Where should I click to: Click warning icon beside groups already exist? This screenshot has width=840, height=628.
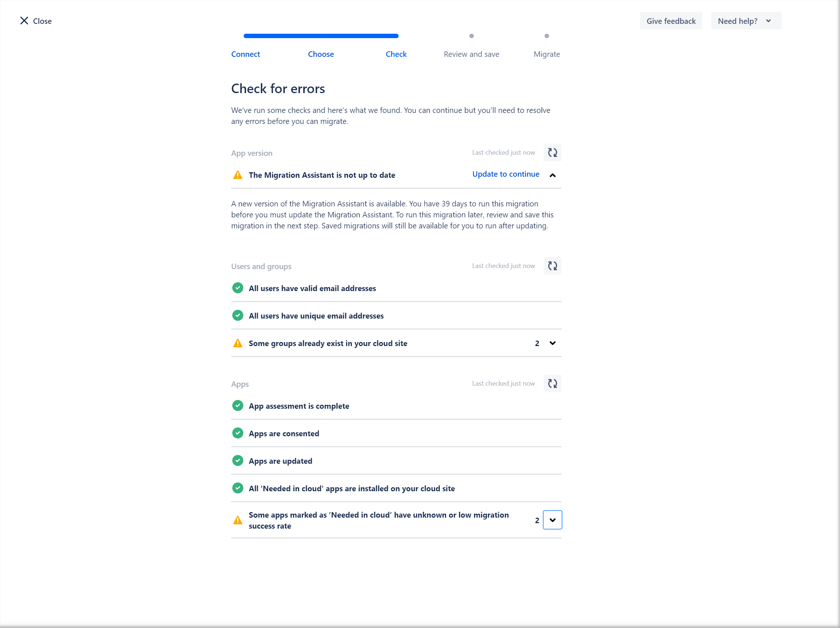coord(238,343)
